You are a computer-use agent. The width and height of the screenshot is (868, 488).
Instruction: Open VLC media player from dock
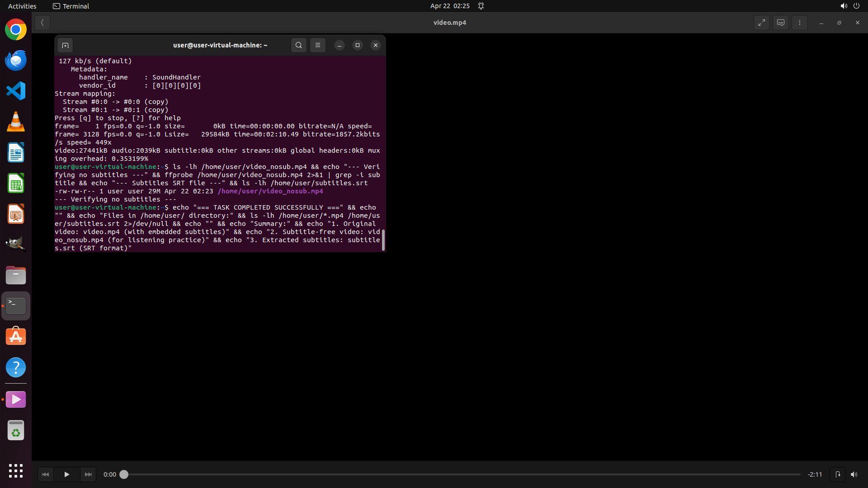tap(16, 122)
